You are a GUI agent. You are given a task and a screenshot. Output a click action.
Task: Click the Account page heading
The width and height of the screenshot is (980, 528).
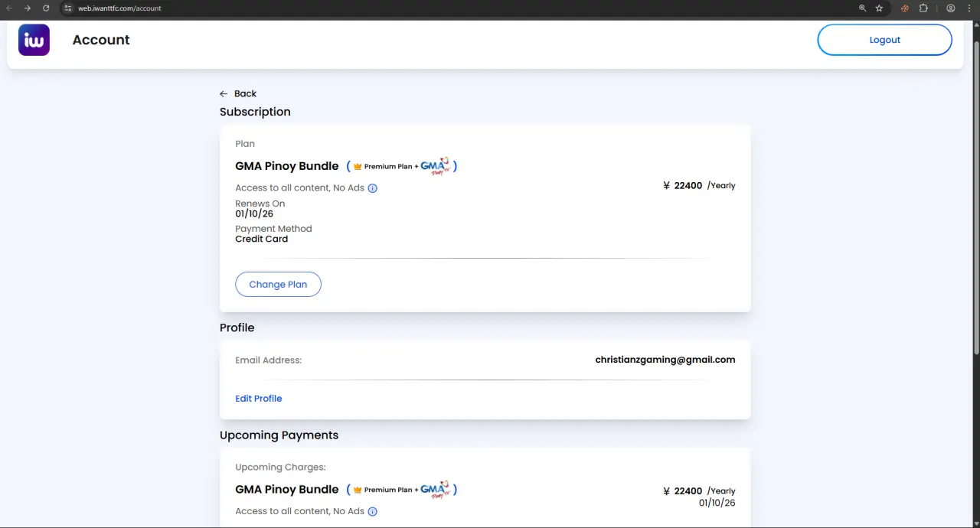(101, 40)
